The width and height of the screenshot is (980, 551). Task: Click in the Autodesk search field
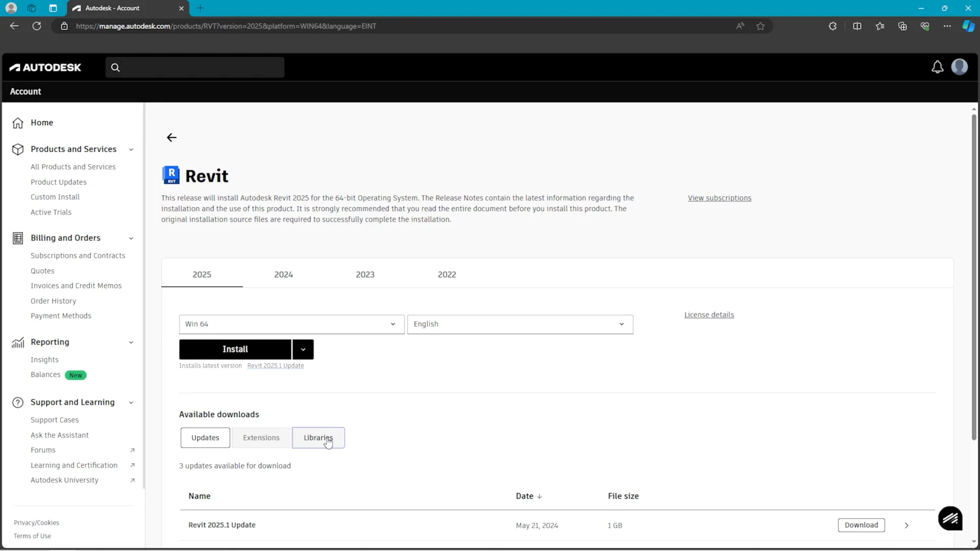[x=202, y=67]
